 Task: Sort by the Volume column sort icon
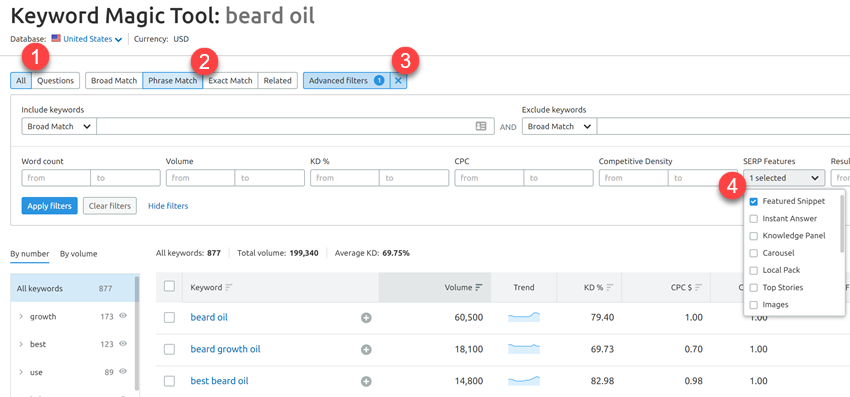pos(479,287)
